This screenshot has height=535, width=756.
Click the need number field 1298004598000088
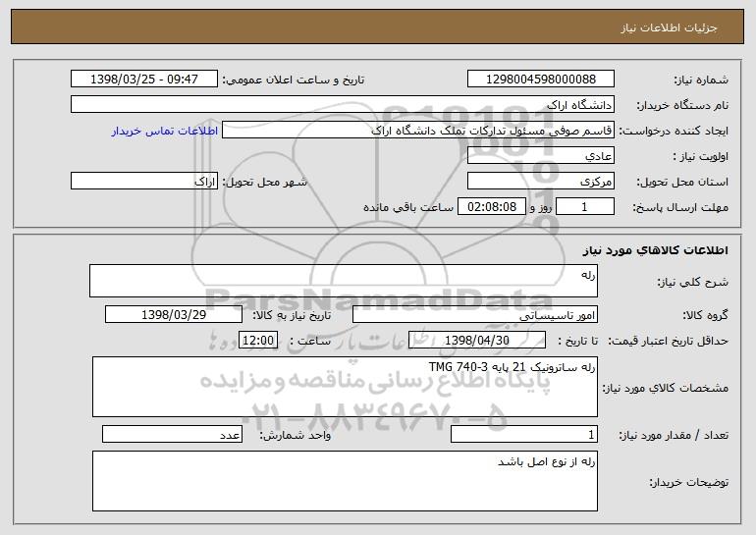pyautogui.click(x=540, y=80)
